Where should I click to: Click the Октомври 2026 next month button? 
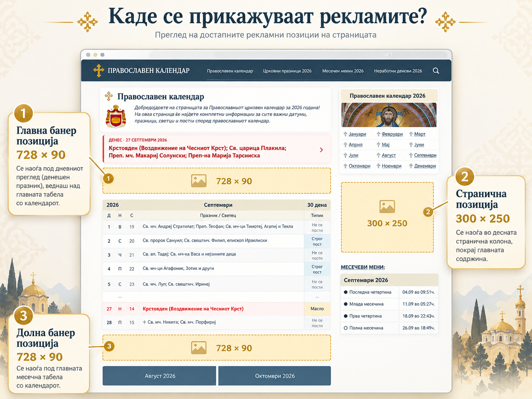[274, 376]
